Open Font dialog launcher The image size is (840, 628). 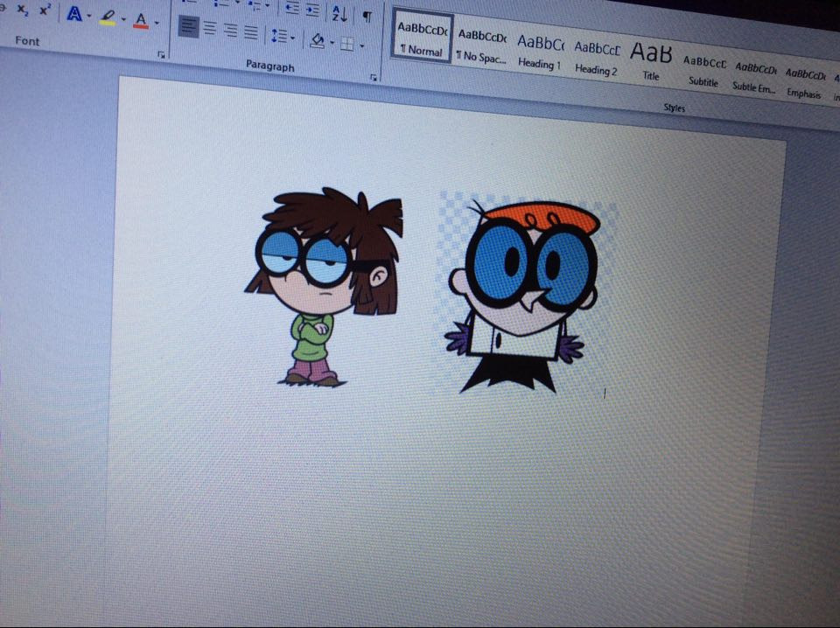click(161, 54)
